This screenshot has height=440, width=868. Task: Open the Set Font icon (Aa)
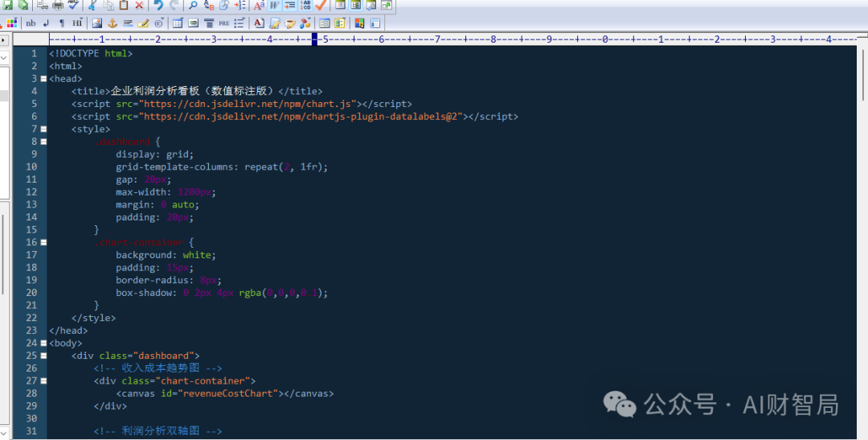(x=259, y=5)
